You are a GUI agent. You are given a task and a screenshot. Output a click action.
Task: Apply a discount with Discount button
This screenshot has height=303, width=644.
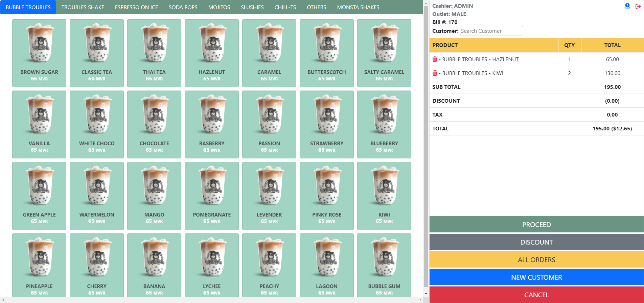536,242
